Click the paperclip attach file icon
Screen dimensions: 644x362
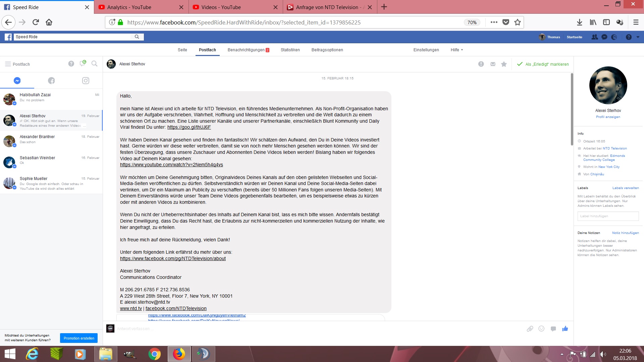tap(530, 329)
